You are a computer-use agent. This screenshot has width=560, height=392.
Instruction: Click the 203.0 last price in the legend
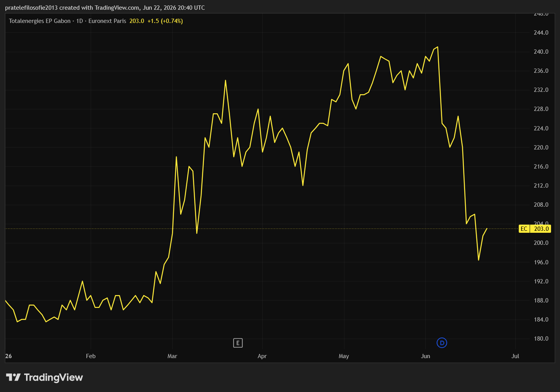137,21
